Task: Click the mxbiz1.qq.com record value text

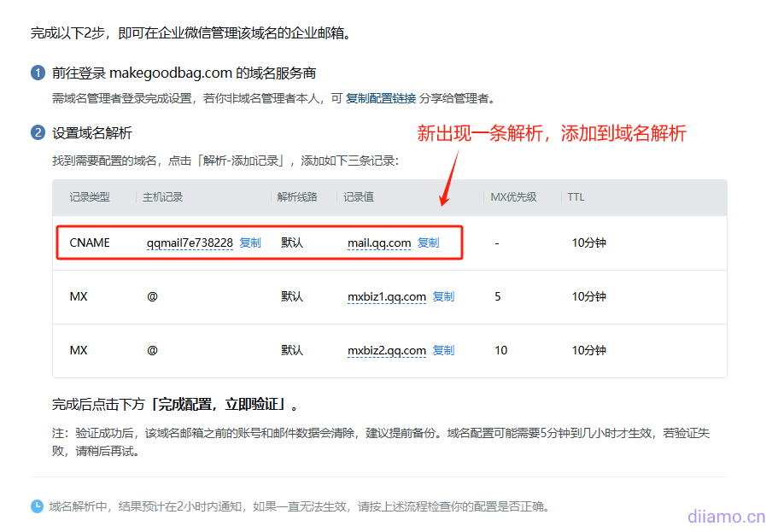Action: click(387, 296)
